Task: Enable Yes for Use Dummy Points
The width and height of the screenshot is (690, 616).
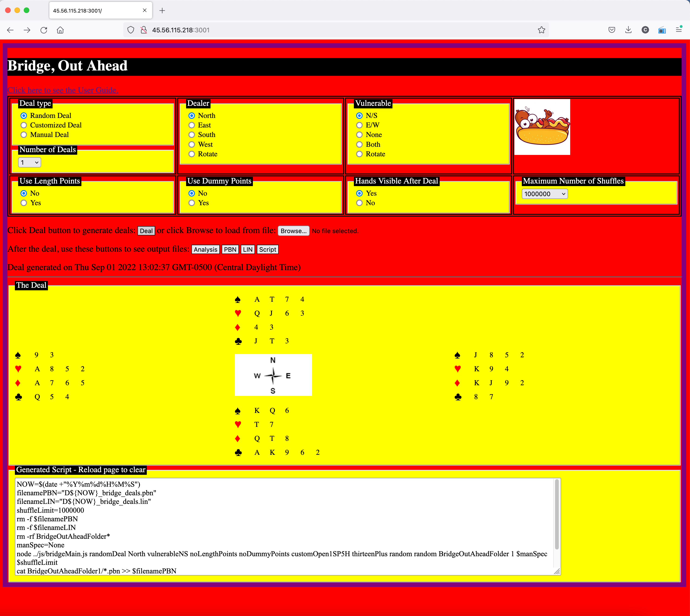Action: point(191,203)
